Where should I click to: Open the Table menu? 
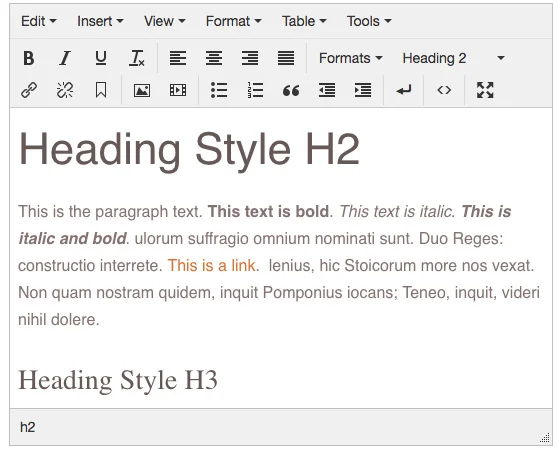coord(304,21)
